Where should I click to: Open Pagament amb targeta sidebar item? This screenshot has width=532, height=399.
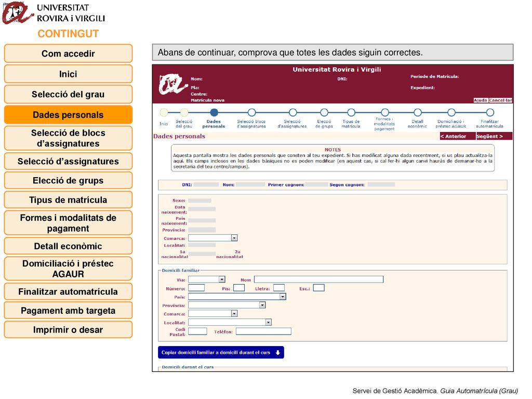pos(68,311)
